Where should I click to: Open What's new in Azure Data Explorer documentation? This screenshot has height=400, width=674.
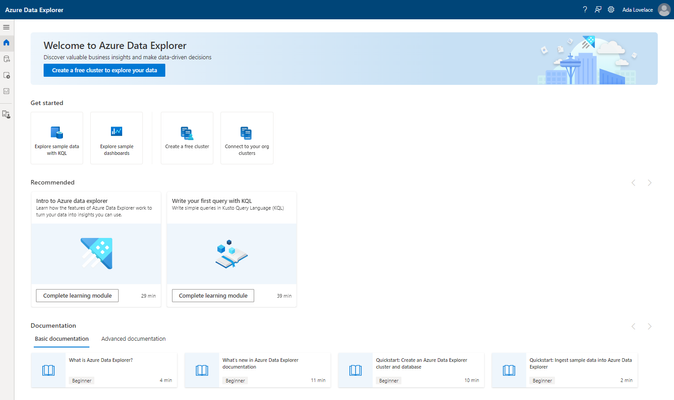click(x=260, y=363)
